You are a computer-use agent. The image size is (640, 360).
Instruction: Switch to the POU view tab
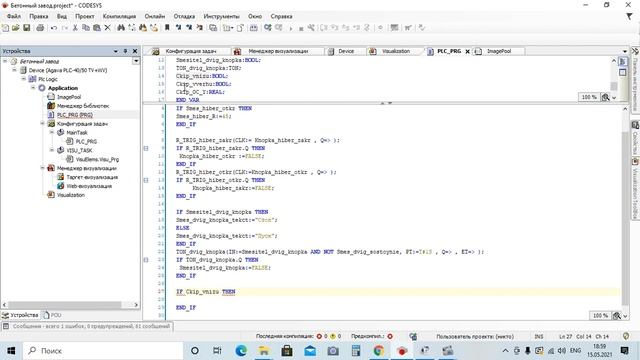click(53, 315)
